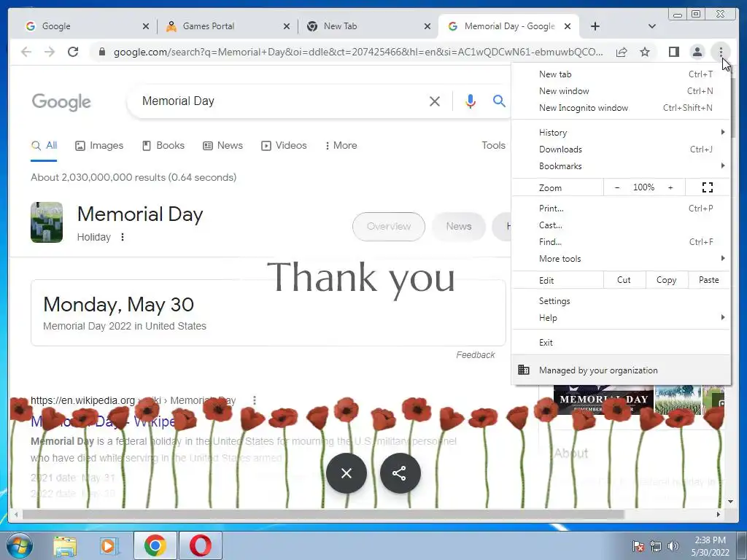The image size is (747, 560).
Task: Click the Share this page icon
Action: (622, 52)
